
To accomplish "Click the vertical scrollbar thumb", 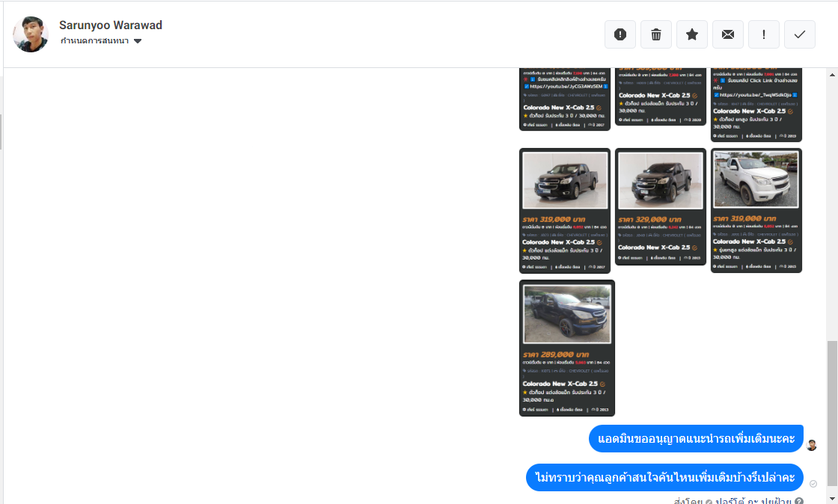I will coord(832,414).
